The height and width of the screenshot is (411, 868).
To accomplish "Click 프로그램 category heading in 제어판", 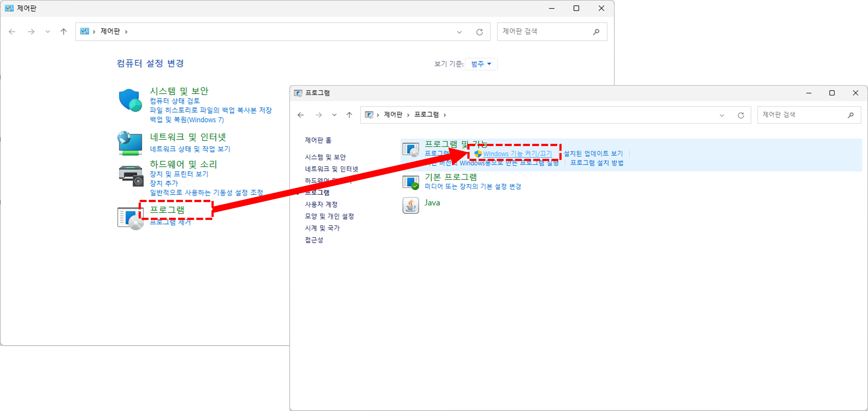I will 167,210.
